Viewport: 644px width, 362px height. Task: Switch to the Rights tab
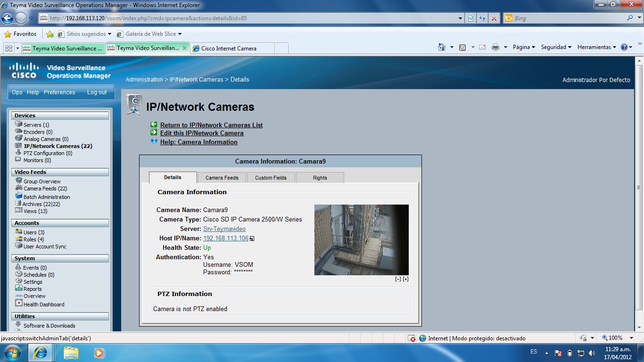[320, 178]
